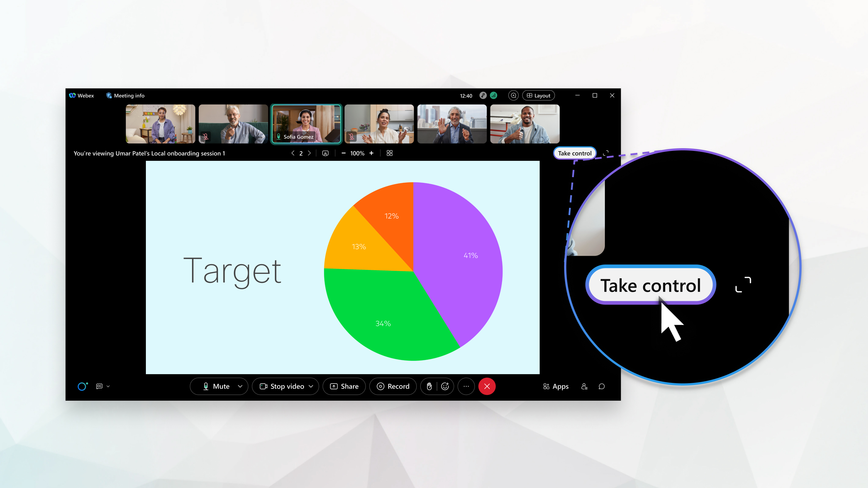Click the End call red button
The width and height of the screenshot is (868, 488).
487,386
